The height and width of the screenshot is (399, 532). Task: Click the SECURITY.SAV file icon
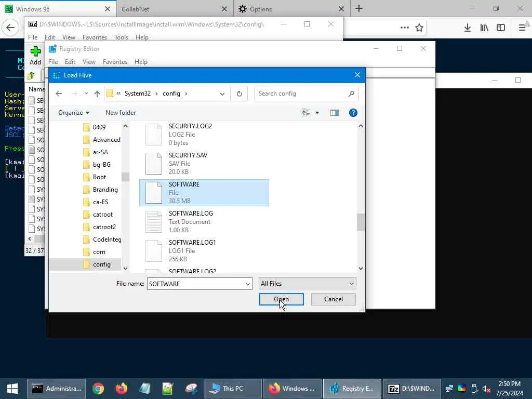click(154, 164)
